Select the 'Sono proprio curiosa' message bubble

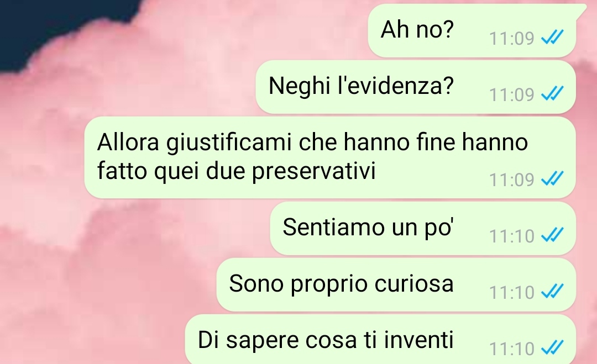tap(396, 285)
